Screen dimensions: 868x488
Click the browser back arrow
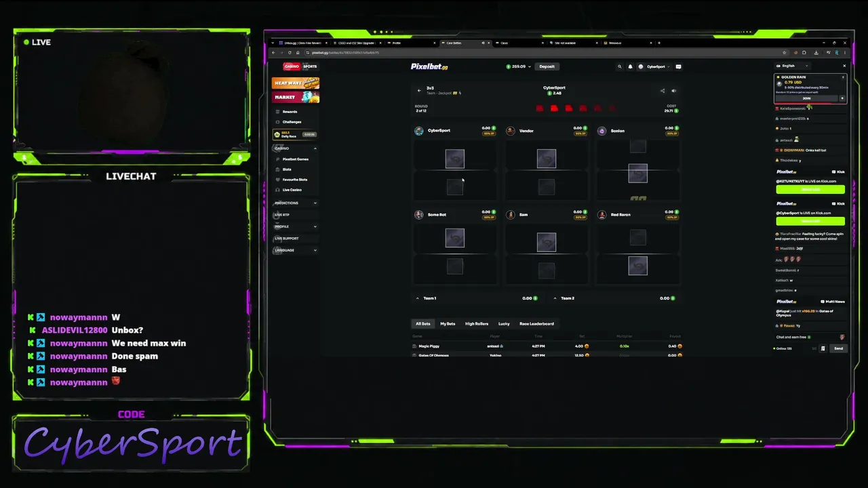274,52
